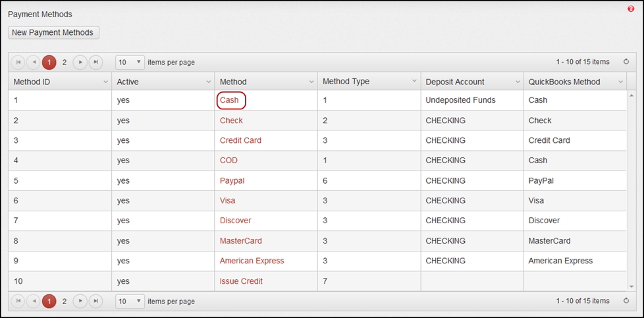
Task: Click the top 1 - 10 of 15 items label
Action: (583, 62)
